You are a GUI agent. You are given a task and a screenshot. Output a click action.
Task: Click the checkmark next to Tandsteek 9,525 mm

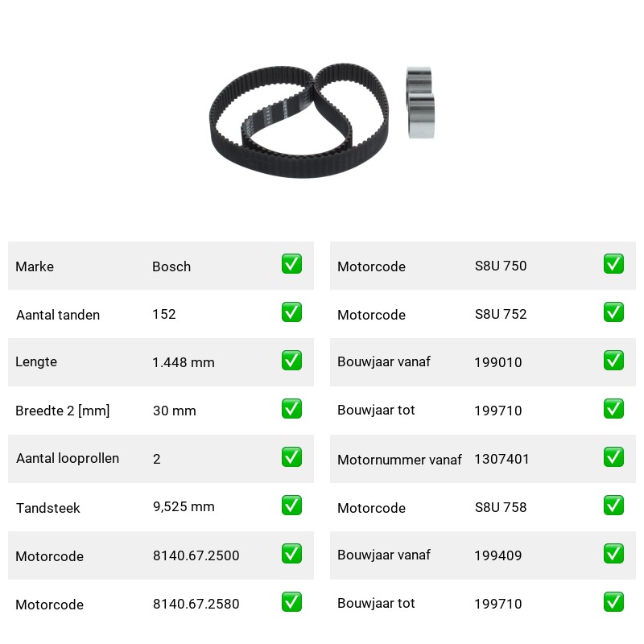tap(291, 506)
